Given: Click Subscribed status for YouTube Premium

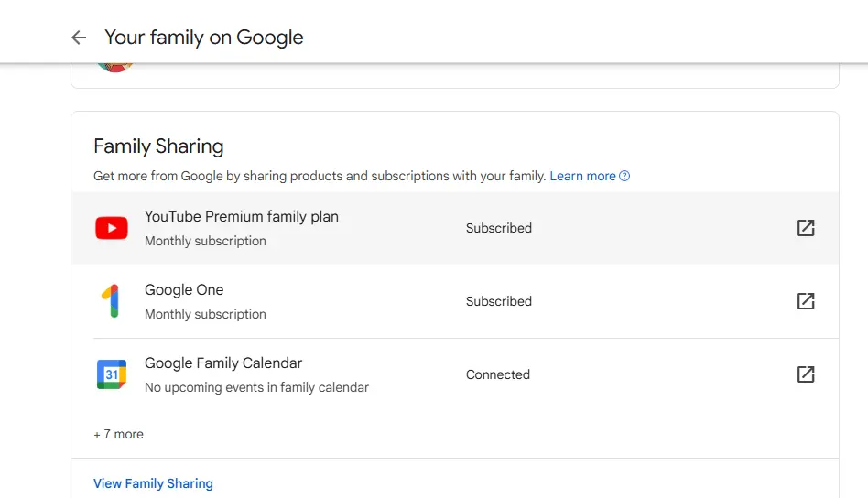Looking at the screenshot, I should point(499,228).
